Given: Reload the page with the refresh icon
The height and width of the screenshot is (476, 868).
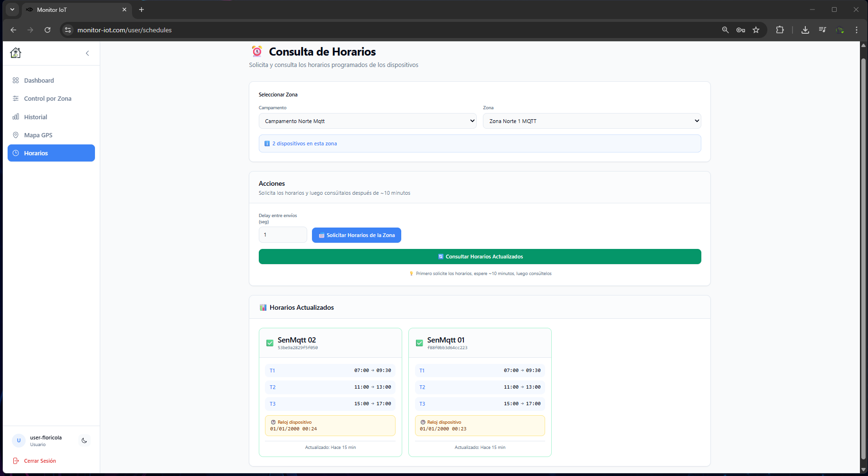Looking at the screenshot, I should (x=47, y=30).
